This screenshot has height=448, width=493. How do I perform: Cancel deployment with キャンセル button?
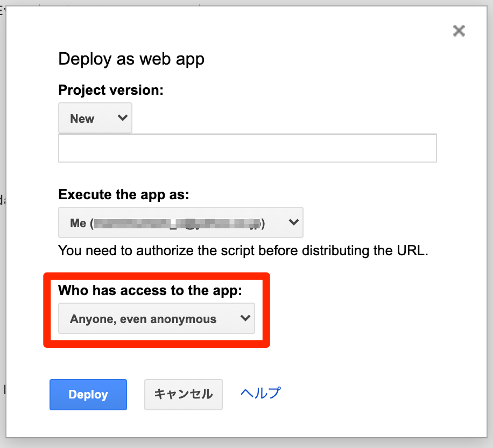pos(183,394)
